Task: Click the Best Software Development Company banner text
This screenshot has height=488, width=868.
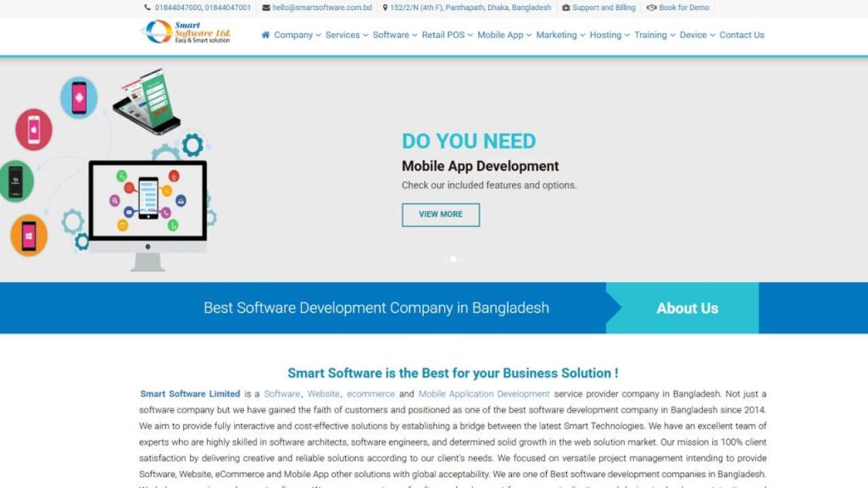Action: pyautogui.click(x=376, y=308)
